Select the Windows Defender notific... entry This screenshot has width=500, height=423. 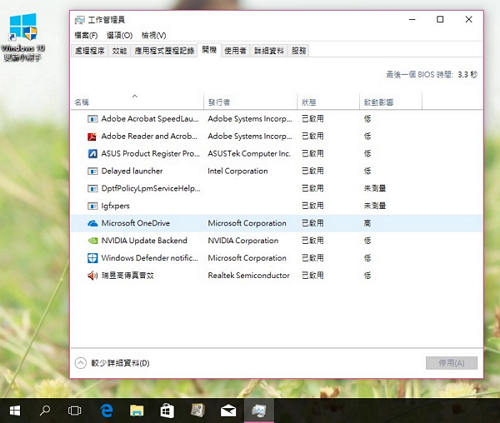click(x=150, y=258)
